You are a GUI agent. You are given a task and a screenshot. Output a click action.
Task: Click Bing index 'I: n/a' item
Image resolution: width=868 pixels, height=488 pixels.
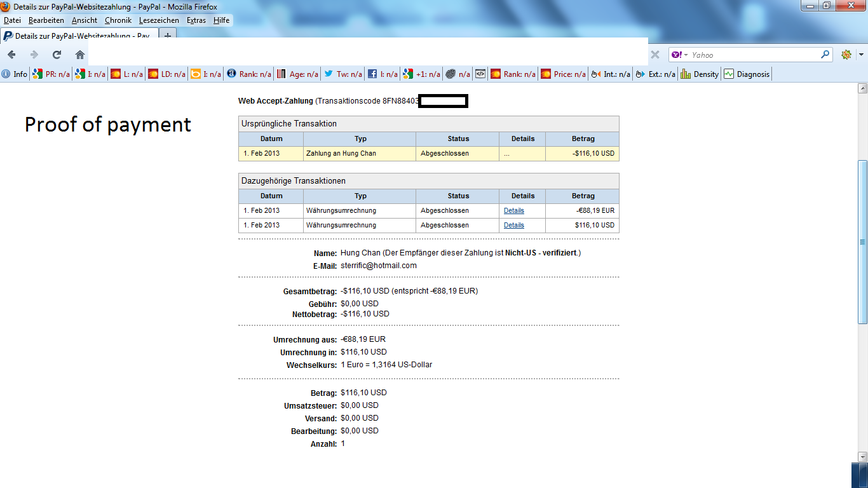pos(206,74)
